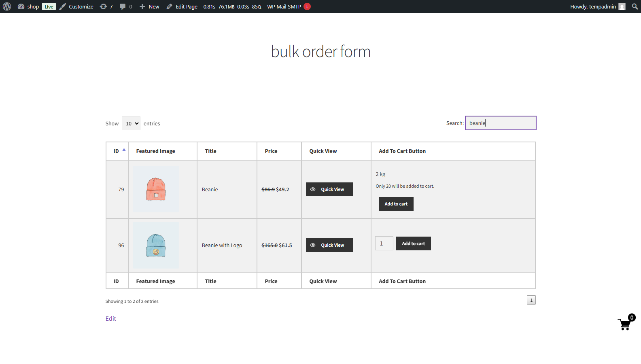This screenshot has width=641, height=364.
Task: Click the Edit page link below table
Action: (110, 319)
